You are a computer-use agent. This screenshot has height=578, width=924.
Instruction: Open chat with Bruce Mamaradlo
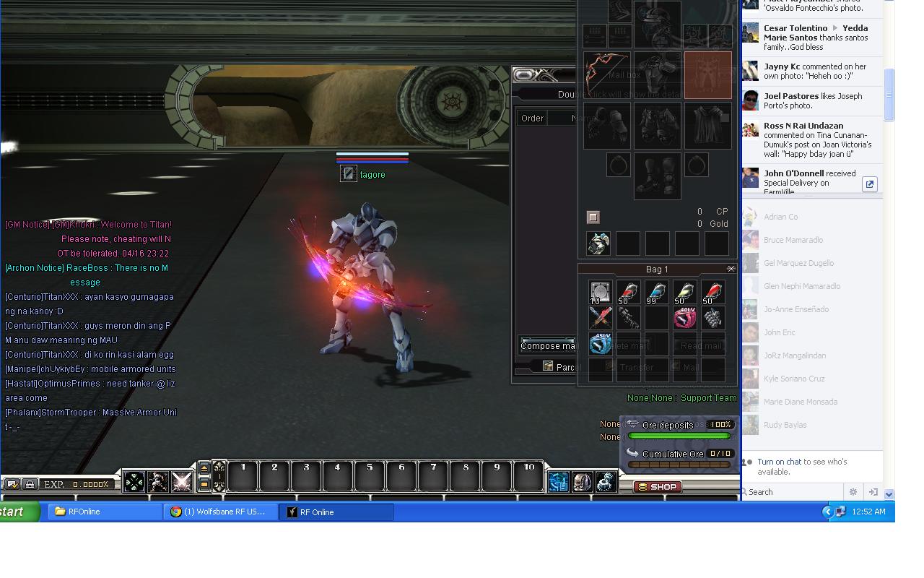coord(811,240)
